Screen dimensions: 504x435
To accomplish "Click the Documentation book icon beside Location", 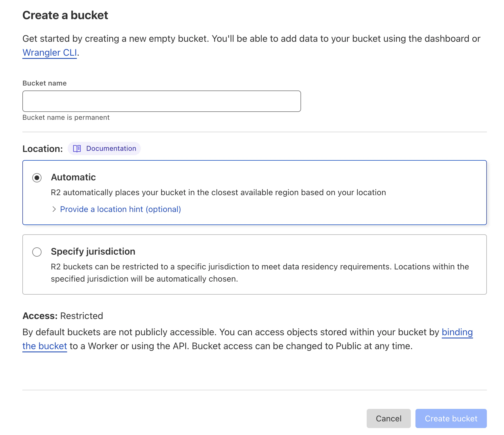I will coord(77,148).
